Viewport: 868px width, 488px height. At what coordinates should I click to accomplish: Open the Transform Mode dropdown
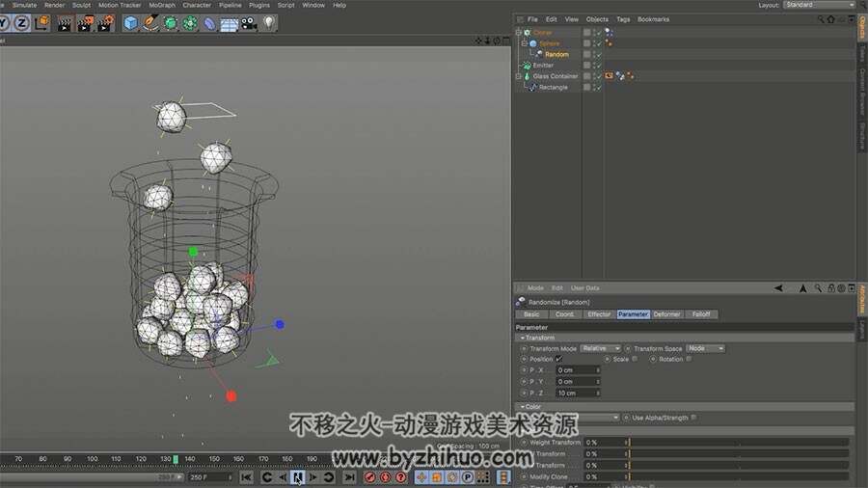pyautogui.click(x=600, y=348)
